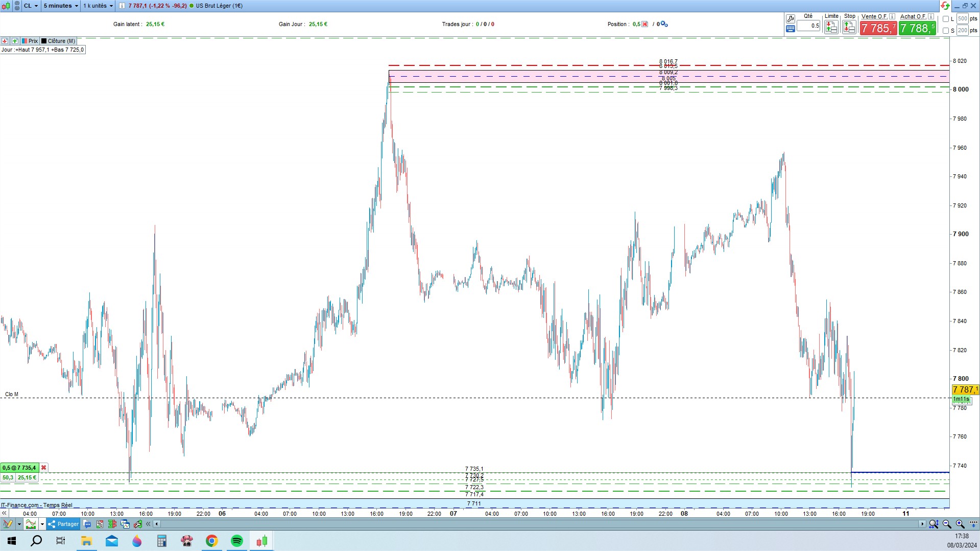This screenshot has height=551, width=980.
Task: Enable the S stop points checkbox
Action: click(946, 31)
